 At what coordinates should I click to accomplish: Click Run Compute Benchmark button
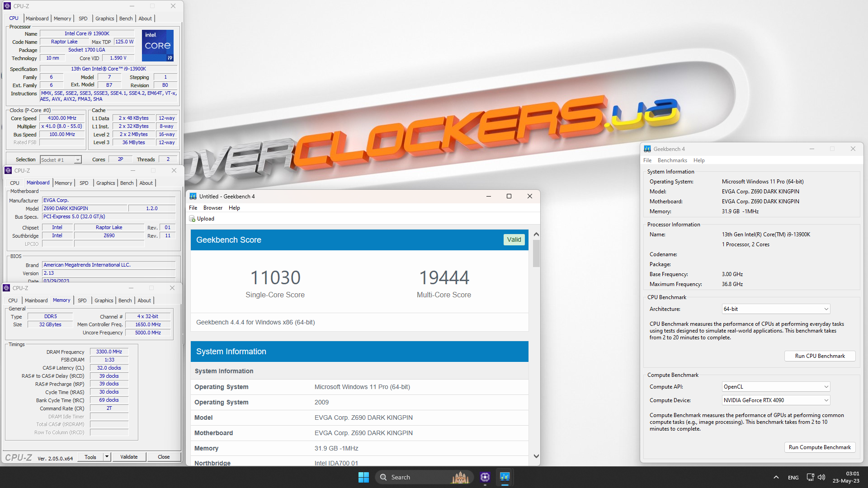click(x=820, y=447)
